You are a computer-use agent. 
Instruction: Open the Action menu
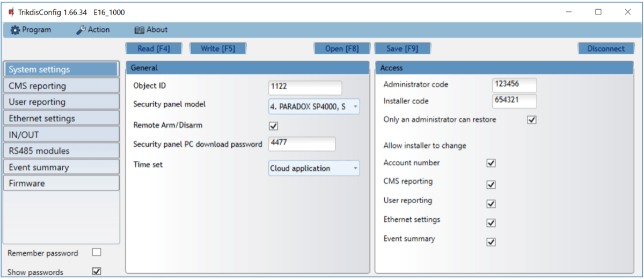pos(93,30)
